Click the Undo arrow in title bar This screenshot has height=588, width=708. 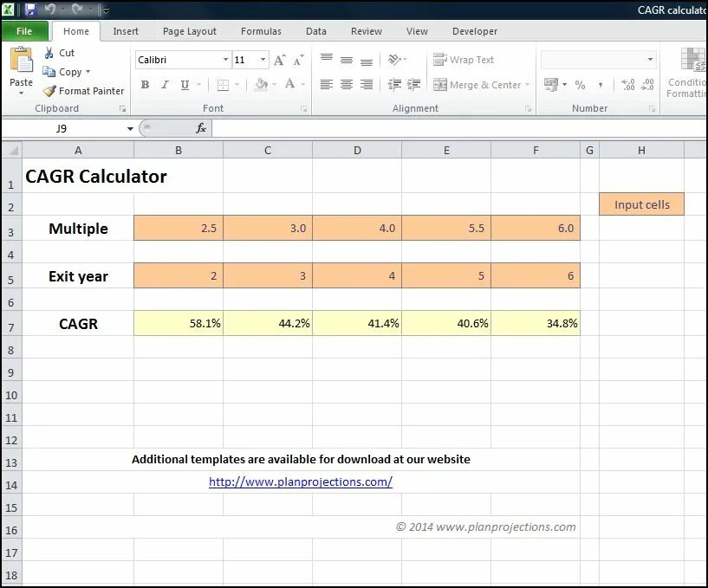coord(50,9)
